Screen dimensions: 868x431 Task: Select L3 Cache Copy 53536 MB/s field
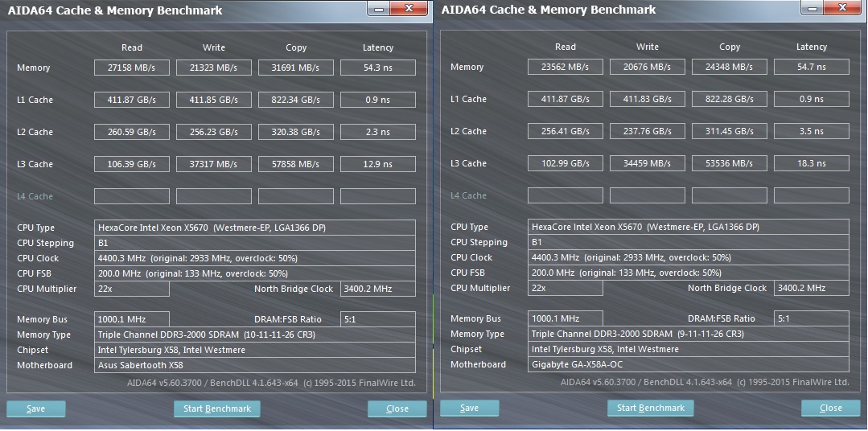point(729,162)
